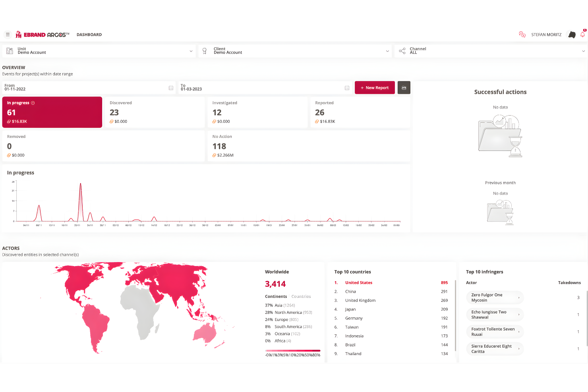Switch to the Countries tab
The image size is (588, 392).
(x=301, y=296)
